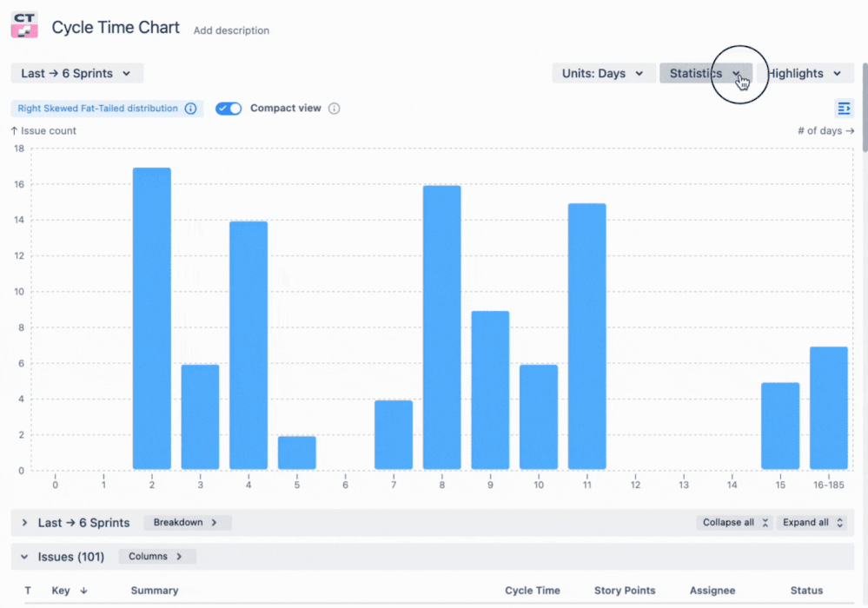Expand the Columns options
Viewport: 868px width, 608px height.
click(156, 556)
